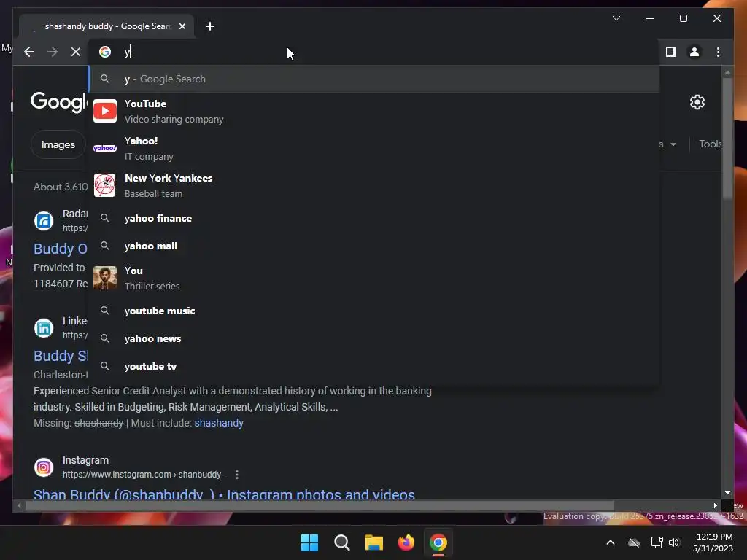Open a new tab with plus button
Viewport: 747px width, 560px height.
pos(210,26)
